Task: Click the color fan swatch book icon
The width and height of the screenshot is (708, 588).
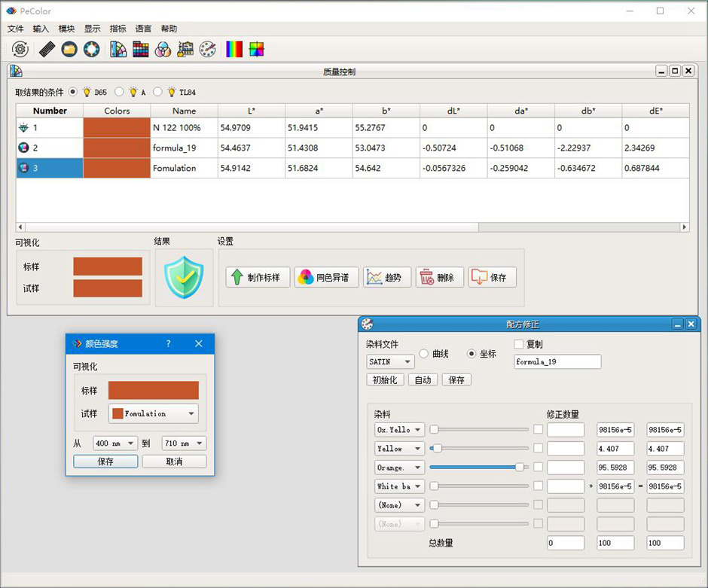Action: click(x=118, y=50)
